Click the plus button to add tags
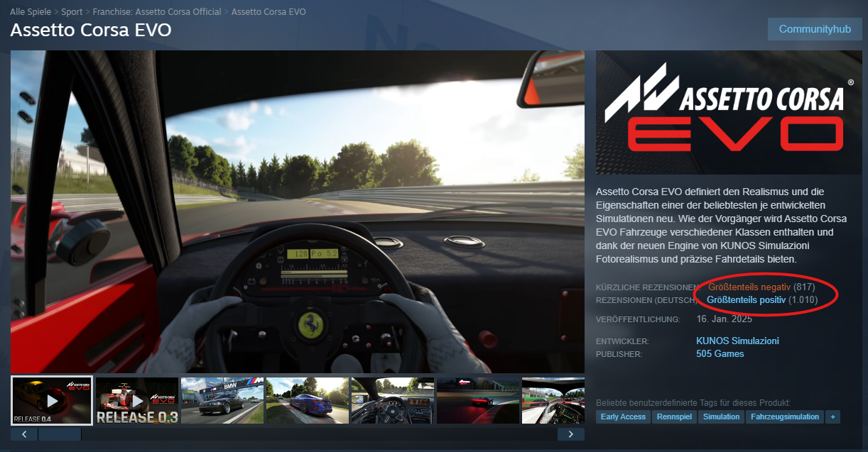868x452 pixels. pos(832,417)
